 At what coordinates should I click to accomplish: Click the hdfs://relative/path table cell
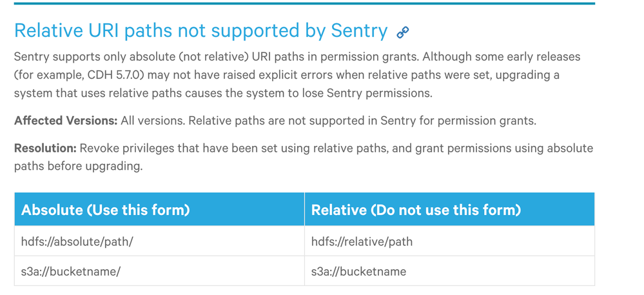click(362, 241)
